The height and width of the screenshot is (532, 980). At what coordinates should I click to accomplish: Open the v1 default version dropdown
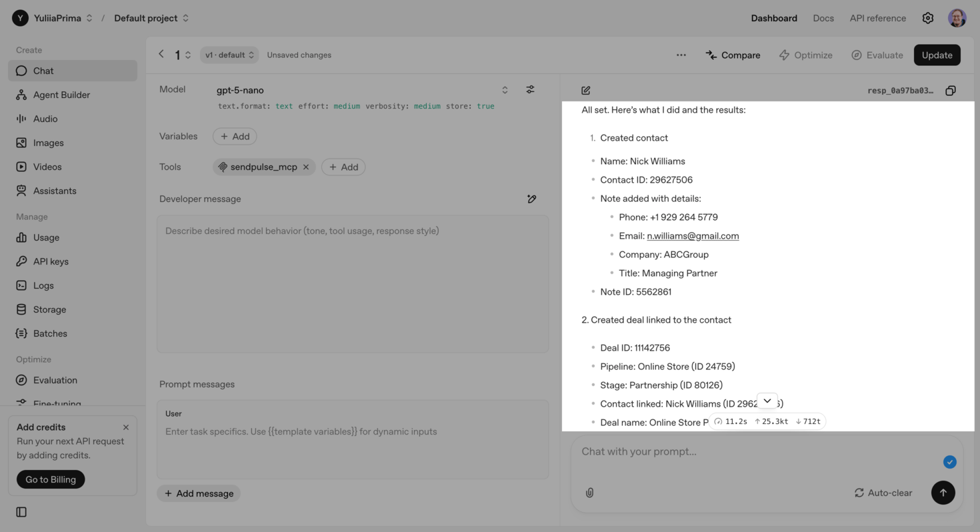pos(229,55)
